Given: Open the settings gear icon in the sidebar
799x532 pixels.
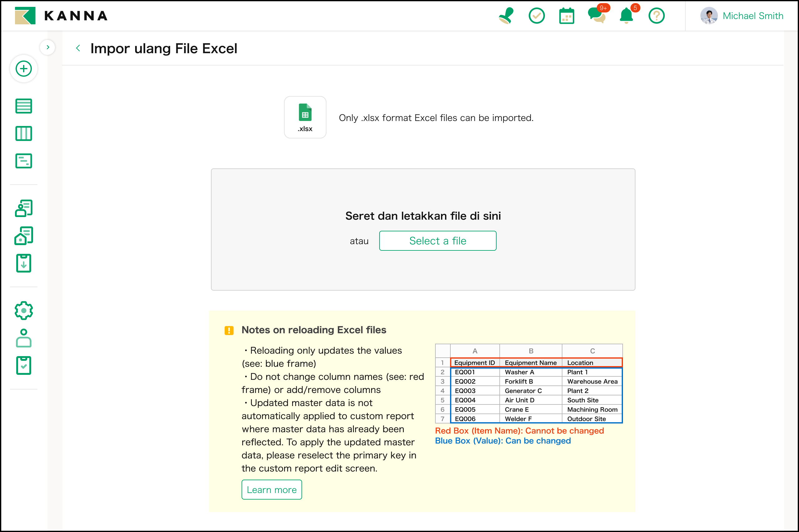Looking at the screenshot, I should tap(24, 311).
